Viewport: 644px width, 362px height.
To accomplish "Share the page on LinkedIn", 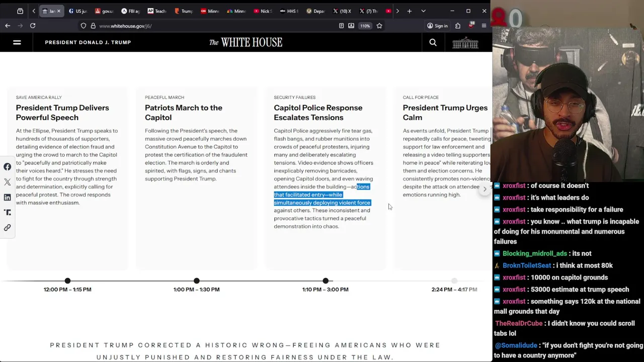I will click(7, 197).
